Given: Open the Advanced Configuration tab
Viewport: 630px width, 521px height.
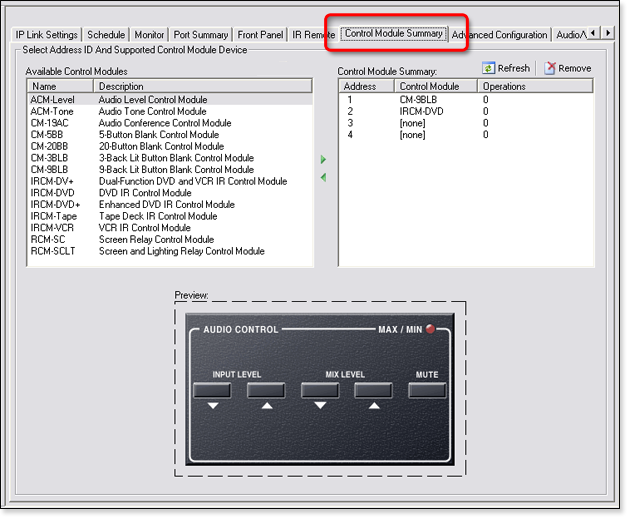Looking at the screenshot, I should 499,35.
